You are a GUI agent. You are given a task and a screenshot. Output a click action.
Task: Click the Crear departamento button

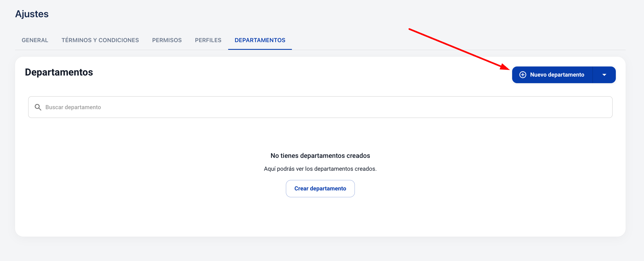click(320, 188)
